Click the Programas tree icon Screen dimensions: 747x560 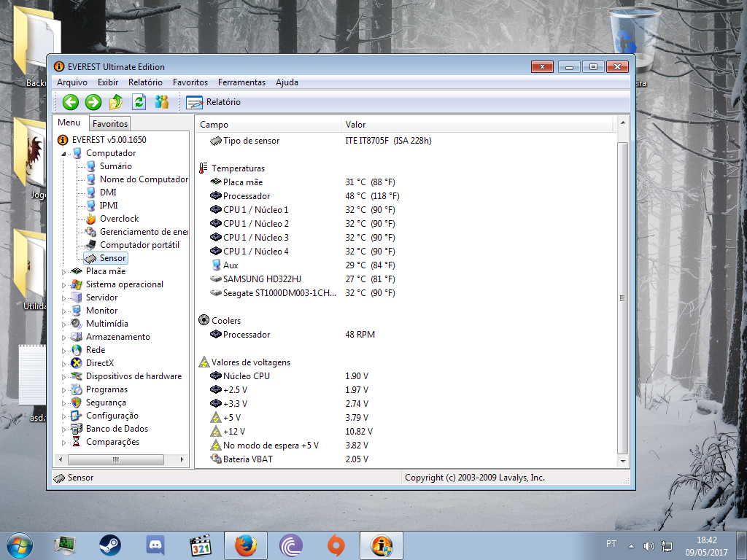click(76, 389)
